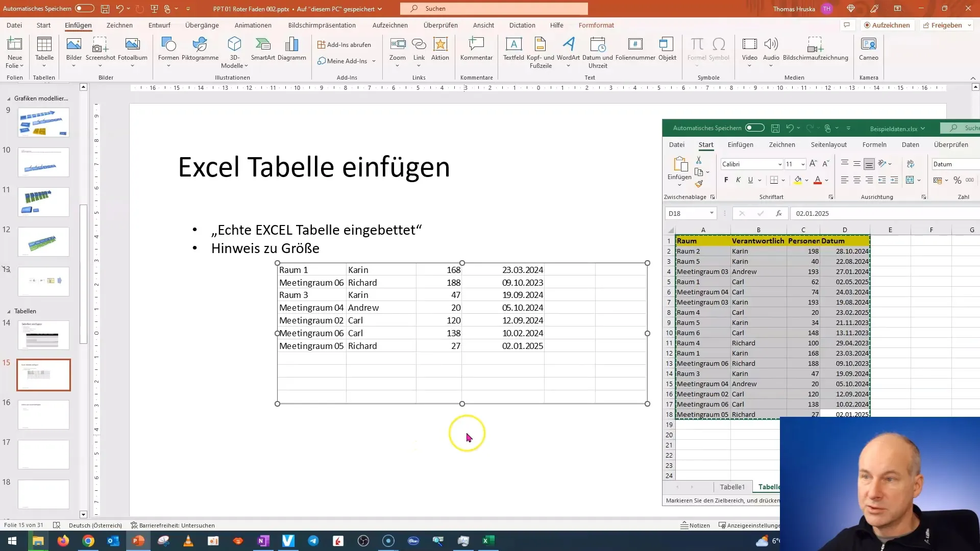This screenshot has height=551, width=980.
Task: Click Barrierefreiheit: Untersuchen status
Action: pyautogui.click(x=173, y=525)
